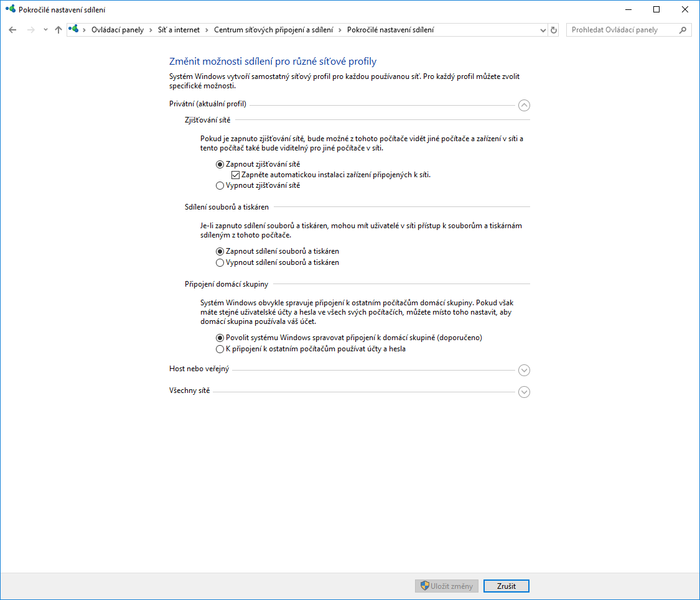
Task: Close the Pokročilé nastavení sdílení window
Action: (x=685, y=9)
